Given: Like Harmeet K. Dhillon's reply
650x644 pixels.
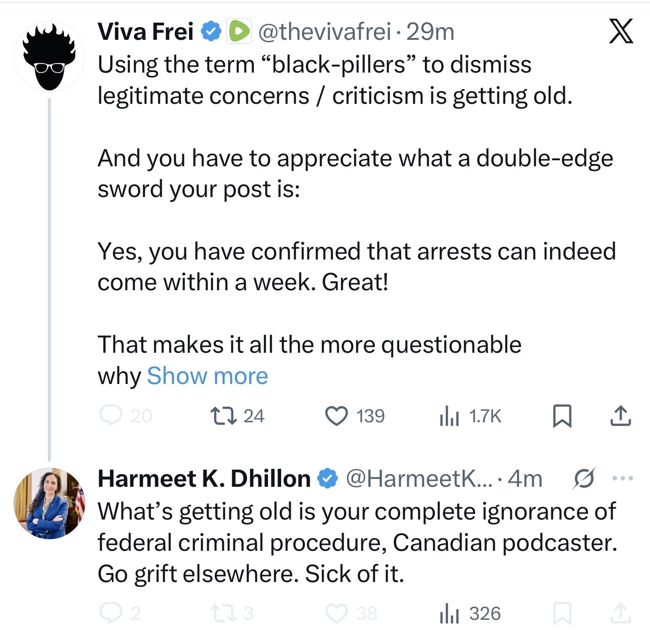Looking at the screenshot, I should (x=336, y=613).
